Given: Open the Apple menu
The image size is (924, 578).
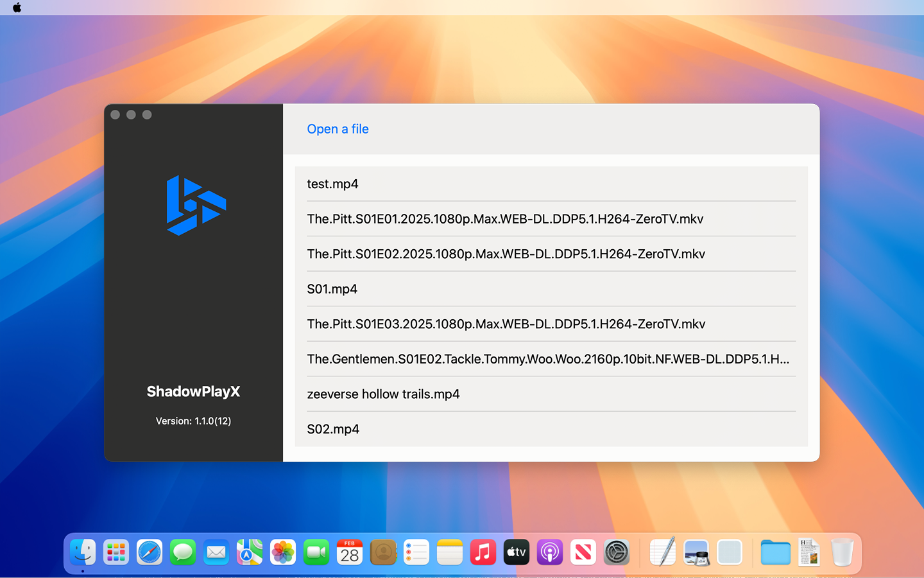Looking at the screenshot, I should (17, 8).
